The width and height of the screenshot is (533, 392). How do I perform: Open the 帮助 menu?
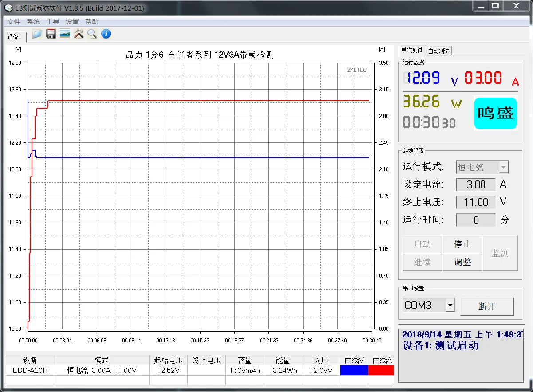(x=92, y=22)
